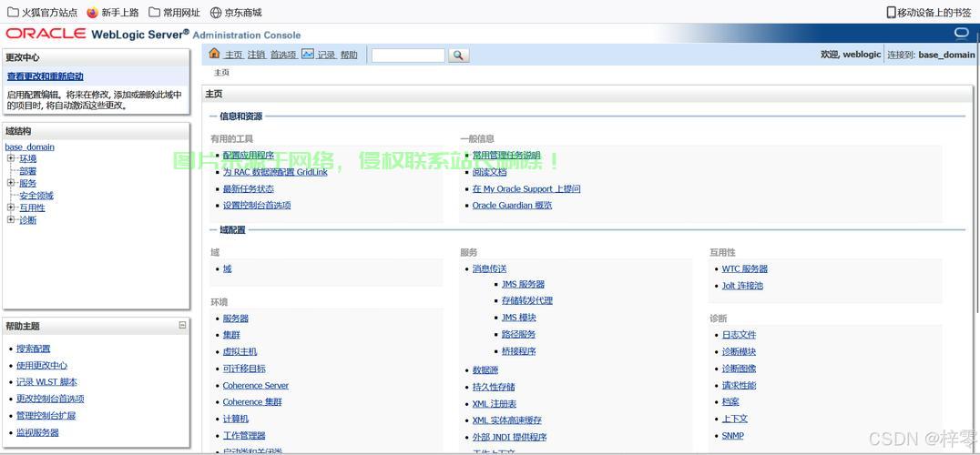Open the 火狐官方站点 bookmark folder

[x=42, y=13]
